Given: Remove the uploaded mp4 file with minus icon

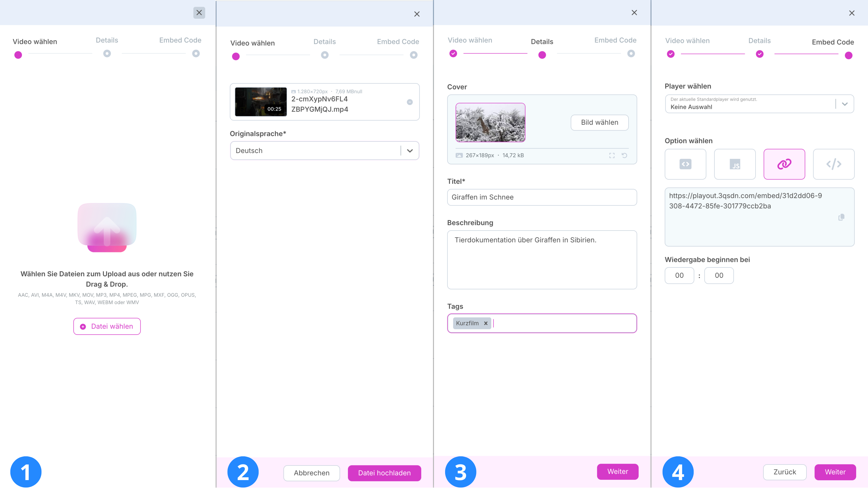Looking at the screenshot, I should tap(410, 102).
